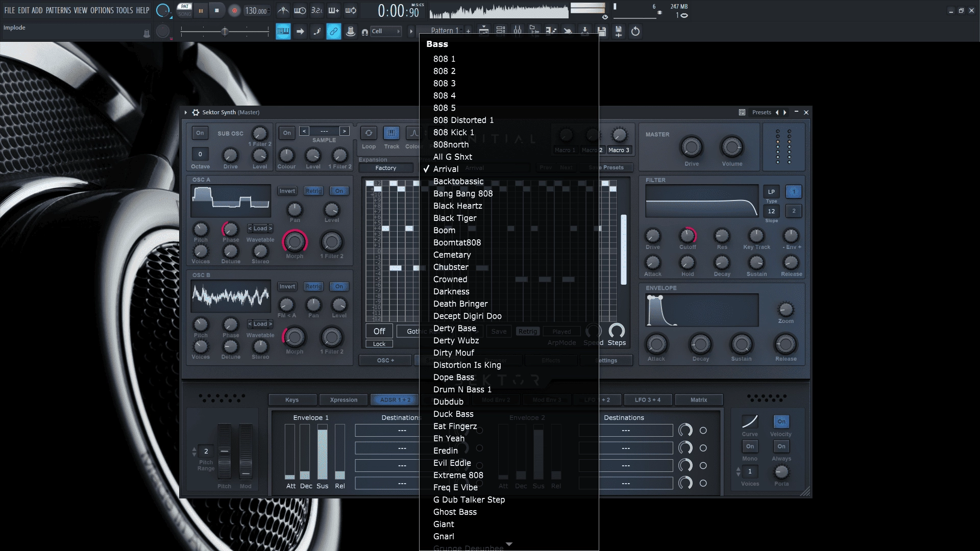Open the Factory expansion dropdown
Image resolution: width=980 pixels, height=551 pixels.
(386, 168)
